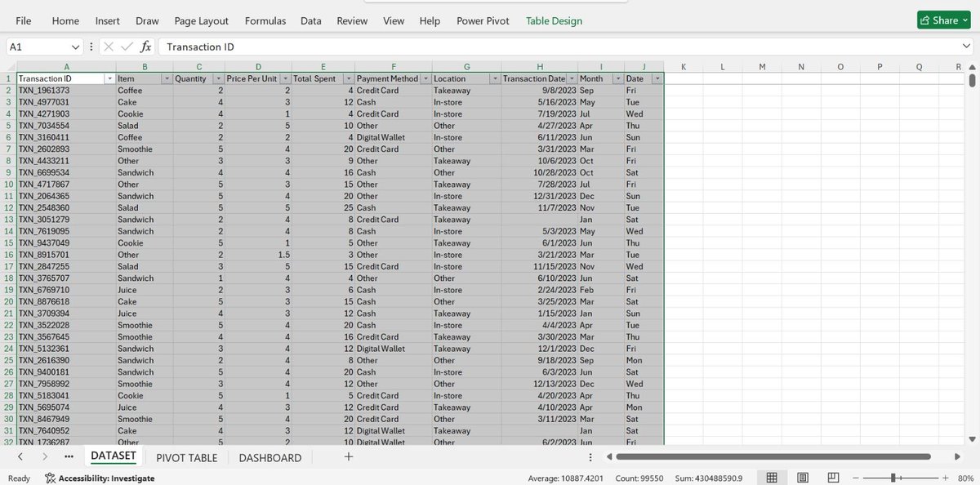Switch to Page Layout view icon
Viewport: 980px width, 485px height.
(x=803, y=478)
